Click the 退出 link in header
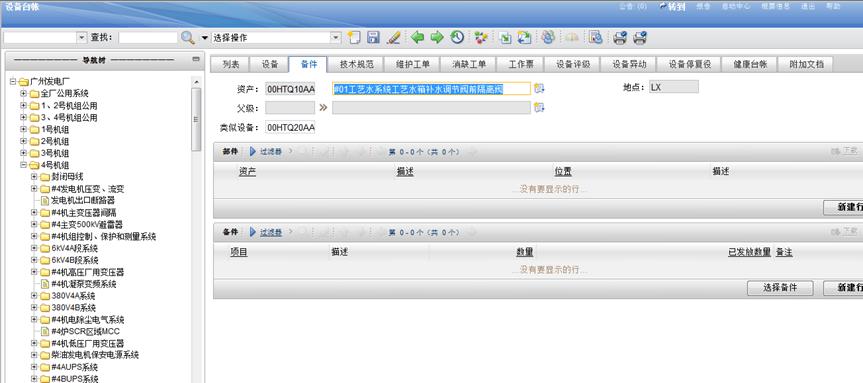The height and width of the screenshot is (383, 863). (808, 7)
